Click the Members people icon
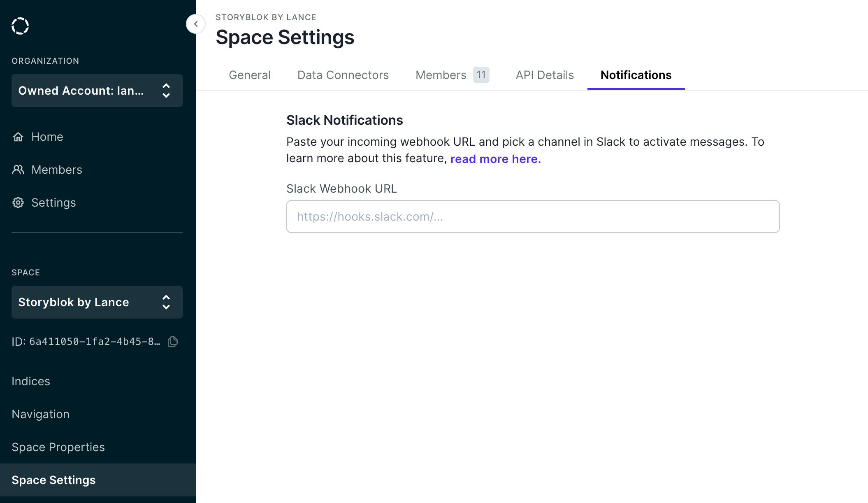 pos(18,170)
